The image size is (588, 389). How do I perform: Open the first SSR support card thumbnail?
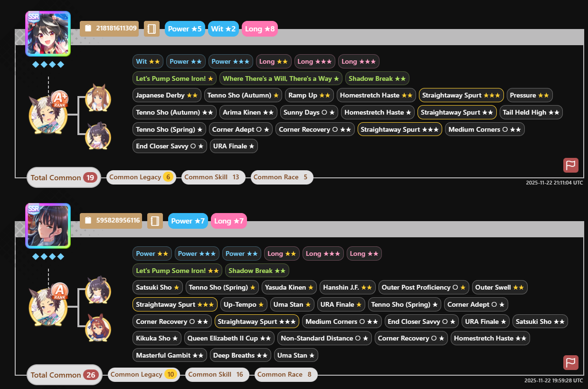48,34
